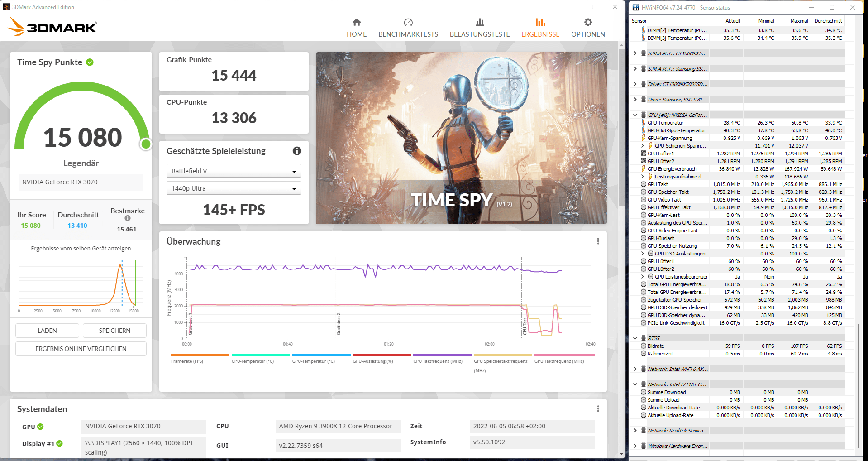Click the GPU-Temperatur color legend swatch

coord(321,355)
